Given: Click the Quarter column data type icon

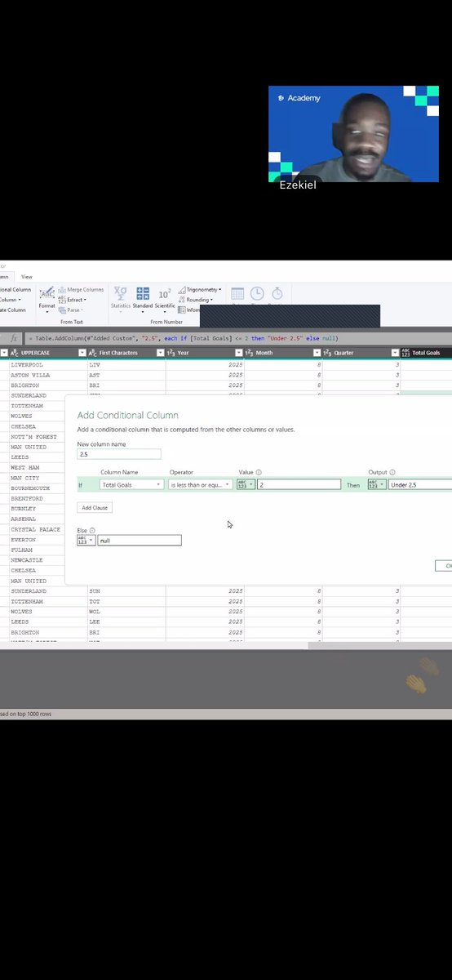Looking at the screenshot, I should 328,353.
